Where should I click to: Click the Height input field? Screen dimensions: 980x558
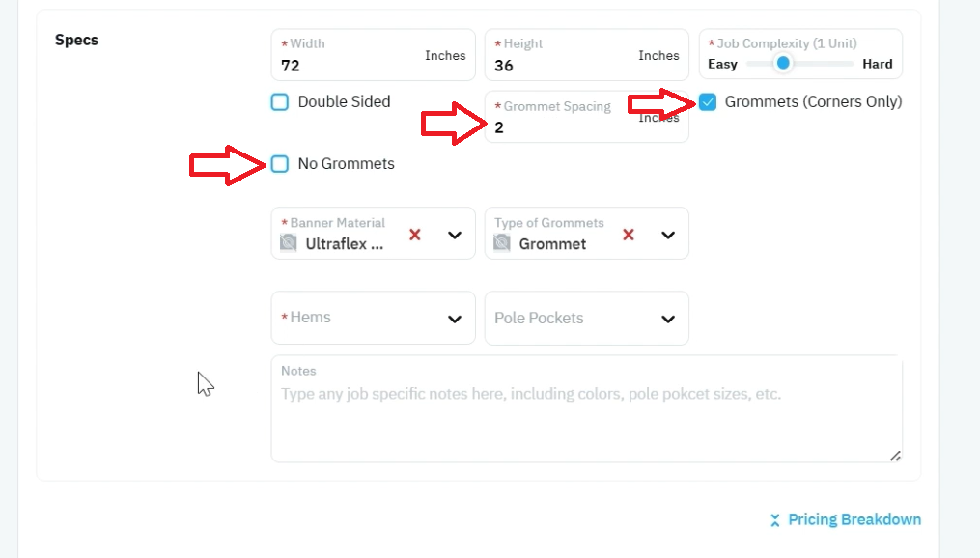click(587, 55)
